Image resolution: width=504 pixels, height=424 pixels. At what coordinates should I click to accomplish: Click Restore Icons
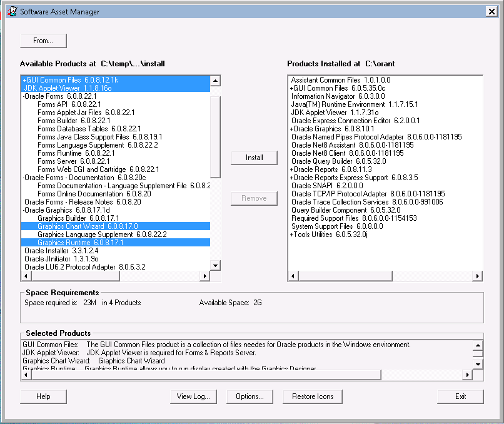313,396
